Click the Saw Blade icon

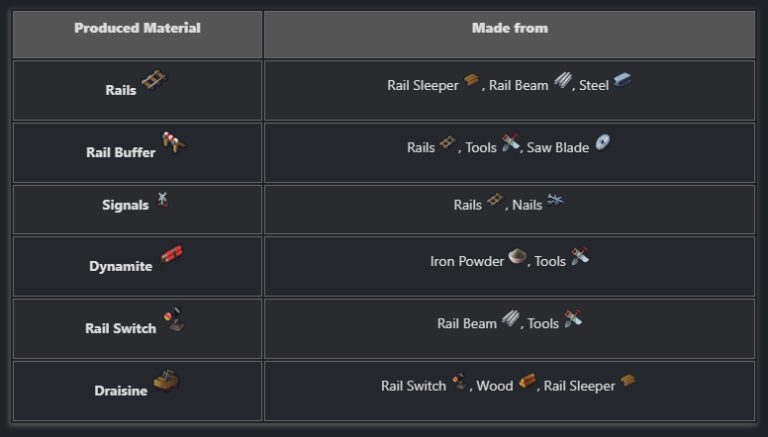coord(602,143)
